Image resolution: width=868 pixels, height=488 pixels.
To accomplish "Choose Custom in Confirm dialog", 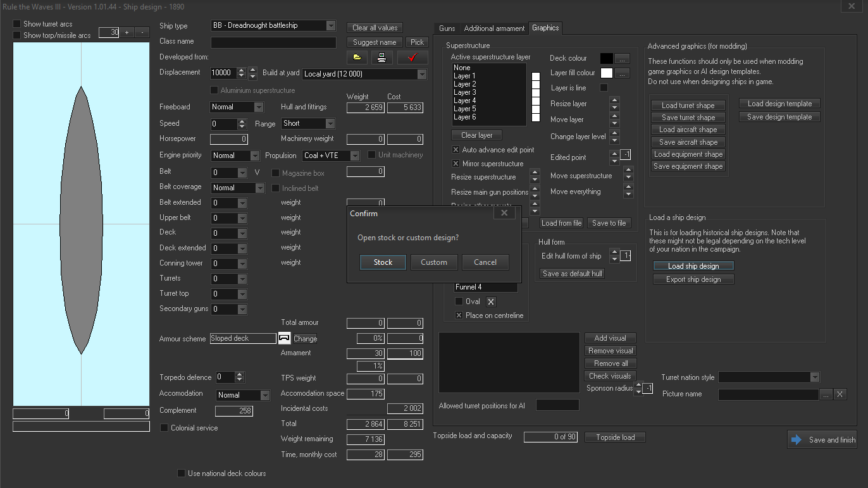I will 434,262.
